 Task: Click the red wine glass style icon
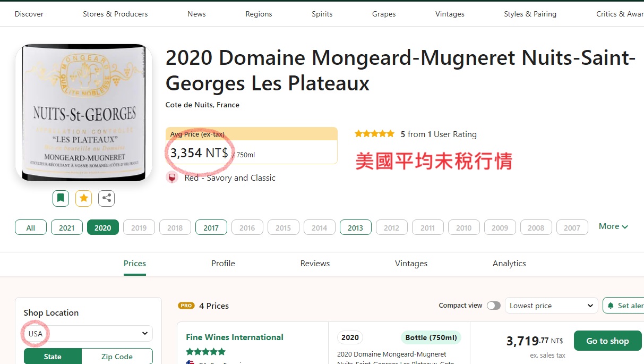click(172, 177)
